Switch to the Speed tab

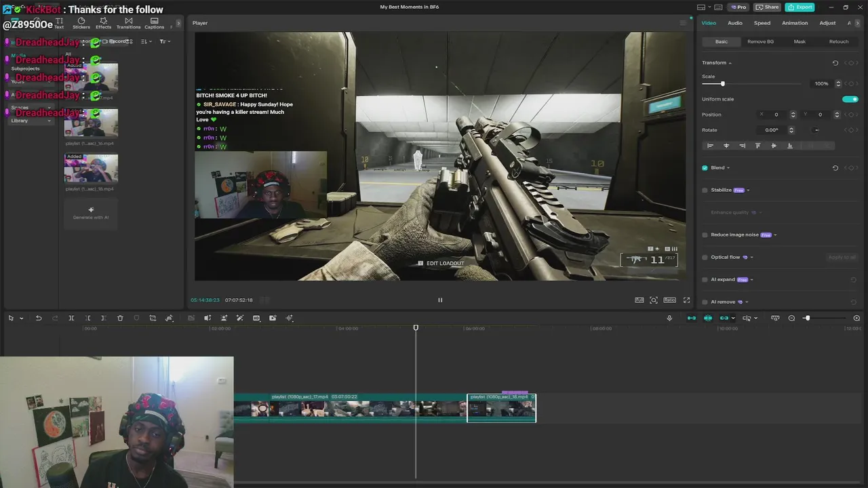point(762,23)
